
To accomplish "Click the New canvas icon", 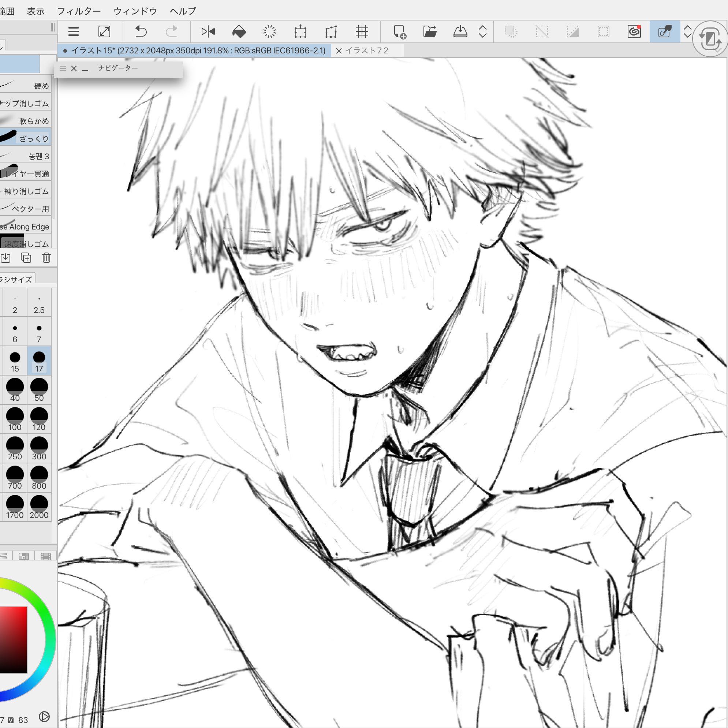I will pos(399,31).
